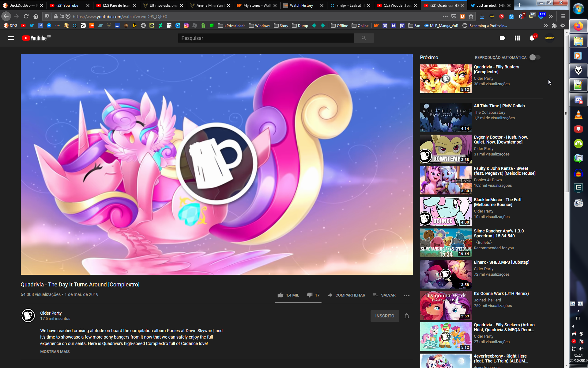Image resolution: width=588 pixels, height=368 pixels.
Task: Click the main video player area
Action: coord(217,164)
